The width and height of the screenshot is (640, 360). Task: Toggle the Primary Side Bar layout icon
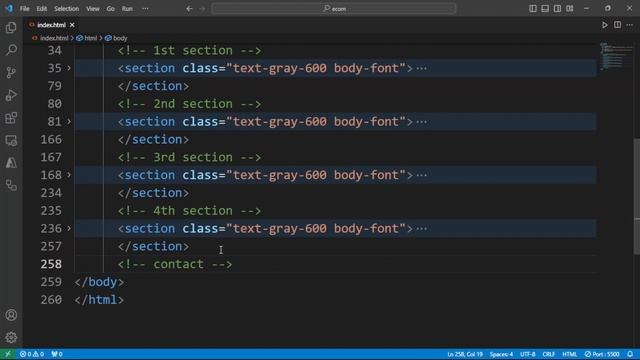tap(533, 8)
